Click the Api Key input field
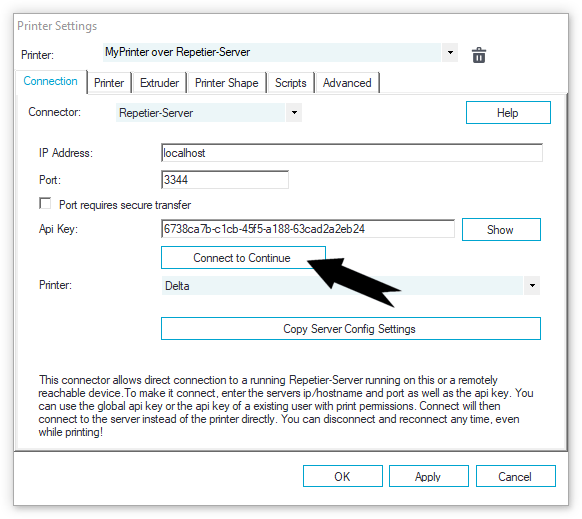 click(x=308, y=229)
